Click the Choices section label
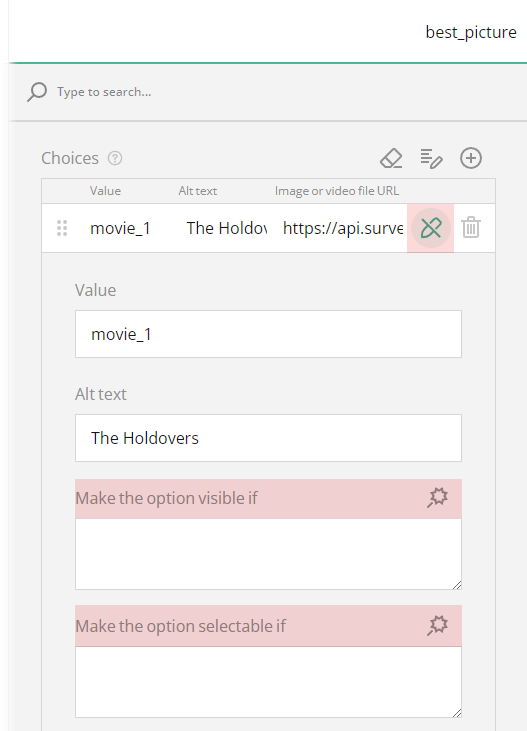527x731 pixels. (x=70, y=159)
